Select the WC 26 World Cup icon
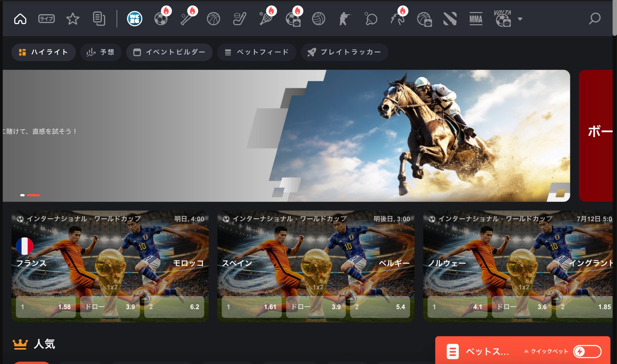This screenshot has width=617, height=364. [x=134, y=19]
